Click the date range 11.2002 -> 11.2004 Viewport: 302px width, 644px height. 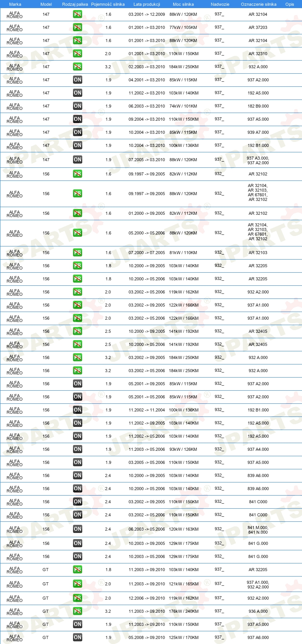click(147, 410)
